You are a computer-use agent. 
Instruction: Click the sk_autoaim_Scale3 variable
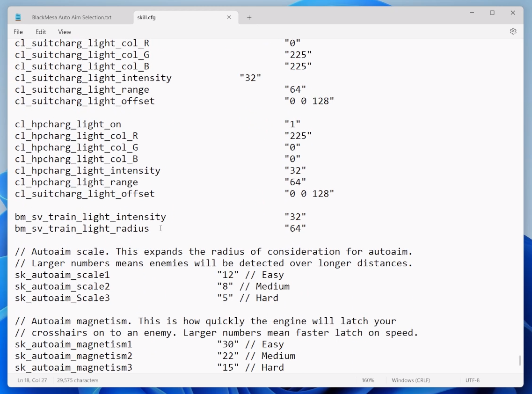62,298
